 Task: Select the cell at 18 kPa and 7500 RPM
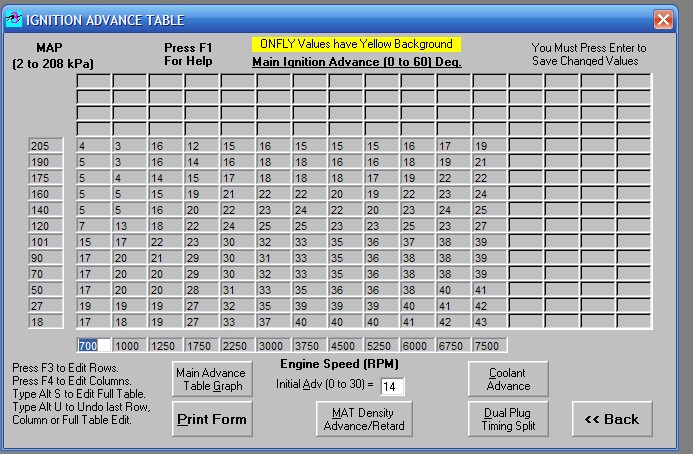[x=489, y=322]
